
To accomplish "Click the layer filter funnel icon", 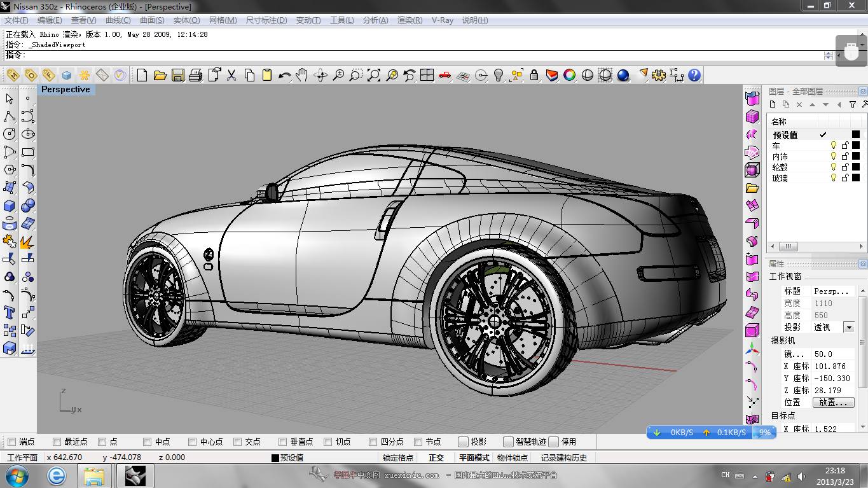I will coord(853,104).
